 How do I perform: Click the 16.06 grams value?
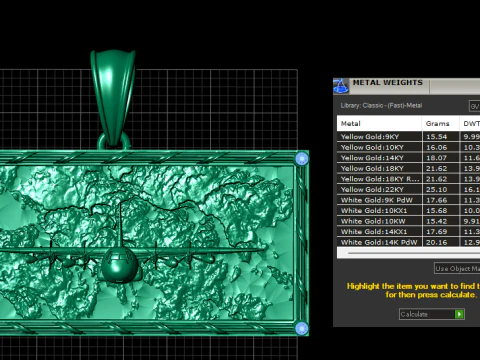(x=436, y=147)
